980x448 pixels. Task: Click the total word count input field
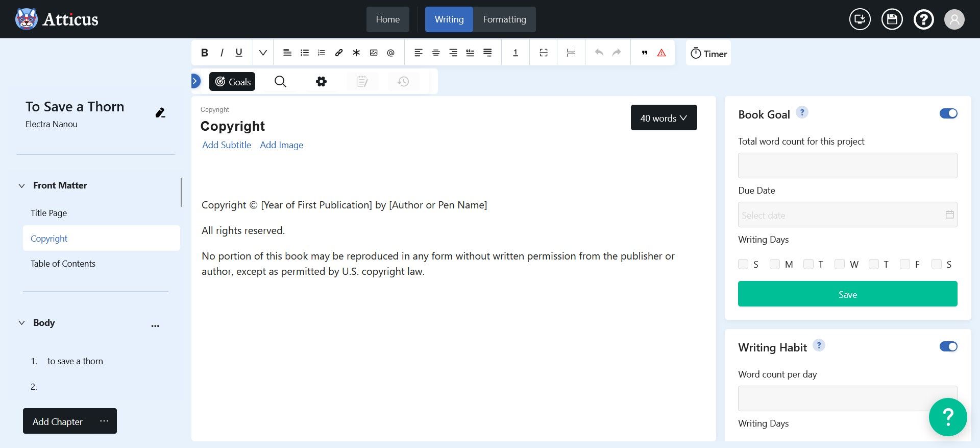pyautogui.click(x=847, y=166)
